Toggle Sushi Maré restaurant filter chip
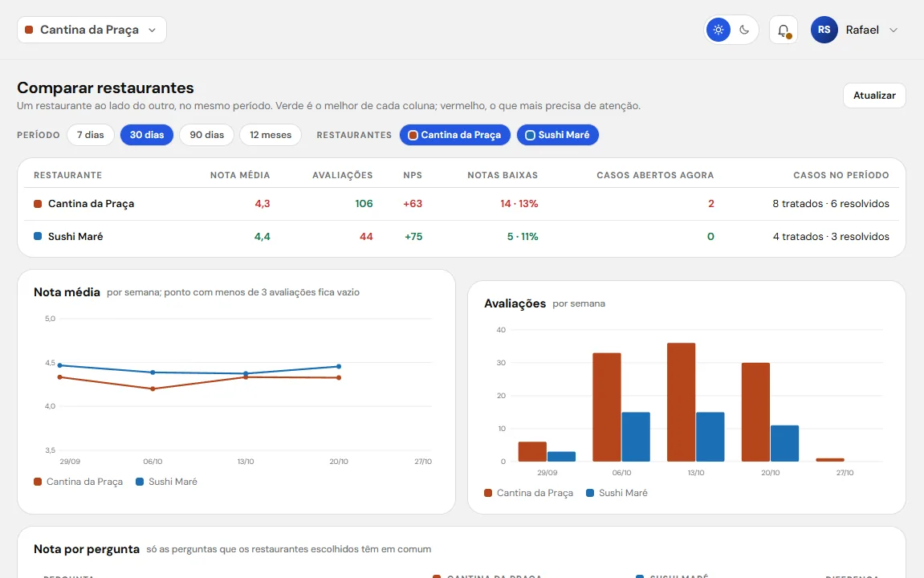Screen dimensions: 924x578 (x=557, y=135)
